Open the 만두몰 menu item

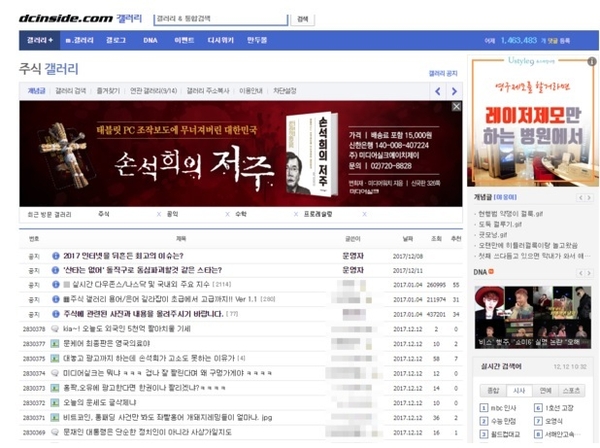pyautogui.click(x=257, y=40)
